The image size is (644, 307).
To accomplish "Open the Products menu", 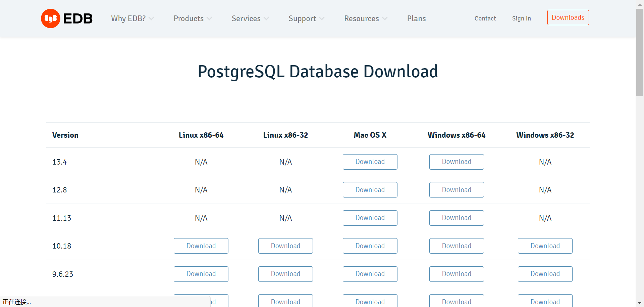I will (x=189, y=18).
